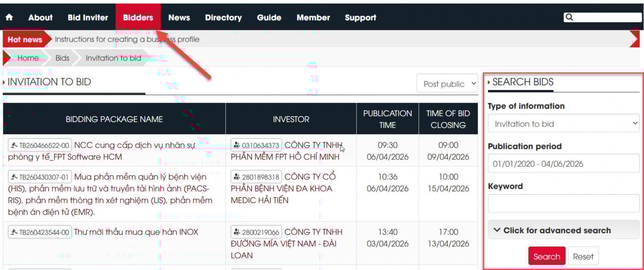Open the Bidders menu item
This screenshot has height=270, width=644.
pos(138,18)
